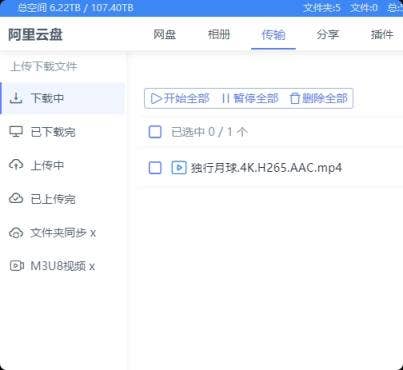Open the 下载中 download icon
Viewport: 403px width, 370px height.
tap(16, 98)
